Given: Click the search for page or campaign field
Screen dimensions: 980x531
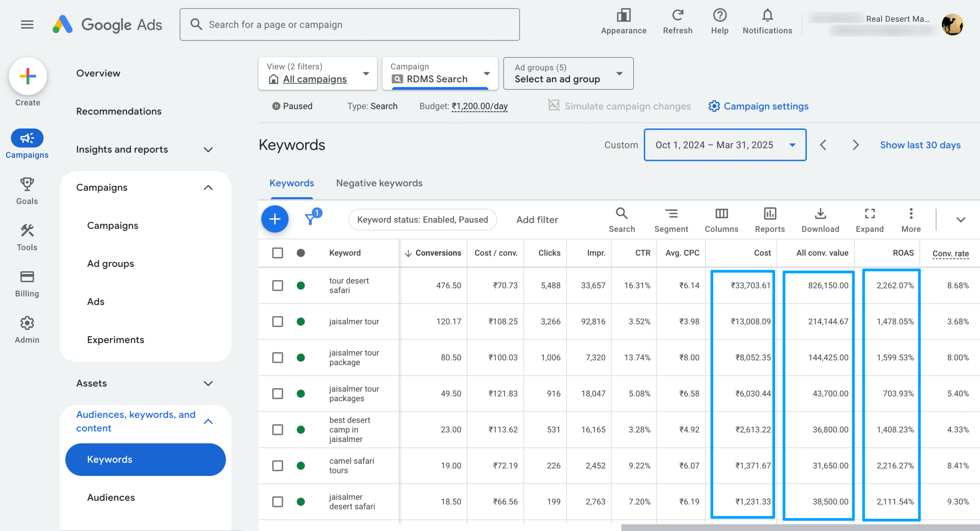Looking at the screenshot, I should pos(349,24).
